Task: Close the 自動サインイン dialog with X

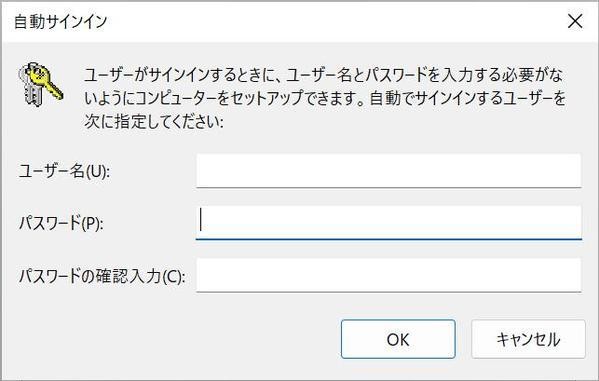Action: (575, 21)
